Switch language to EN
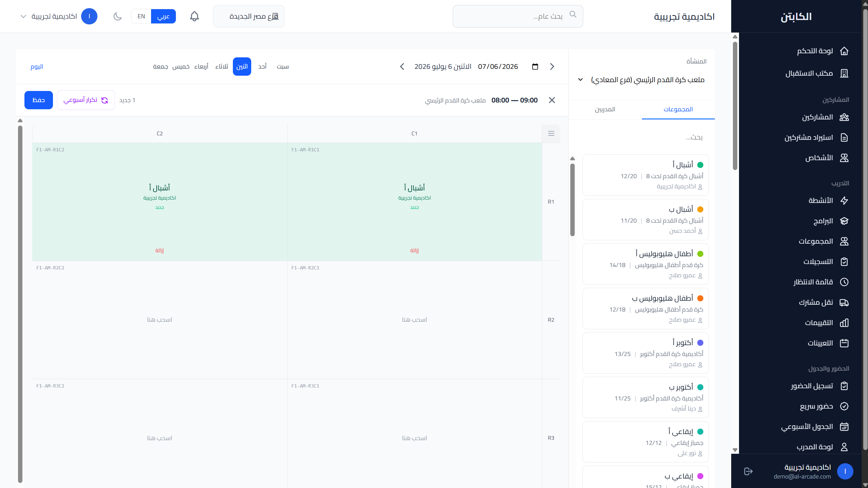This screenshot has height=488, width=868. coord(141,16)
